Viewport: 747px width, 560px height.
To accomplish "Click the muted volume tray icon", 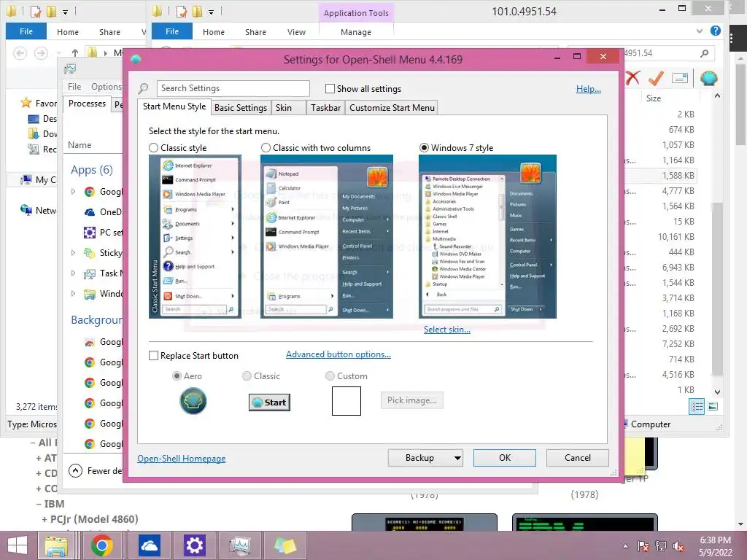I will (x=678, y=546).
